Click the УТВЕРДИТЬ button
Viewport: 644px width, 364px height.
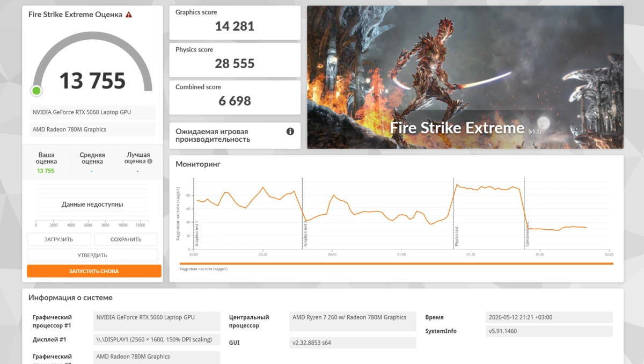click(92, 255)
